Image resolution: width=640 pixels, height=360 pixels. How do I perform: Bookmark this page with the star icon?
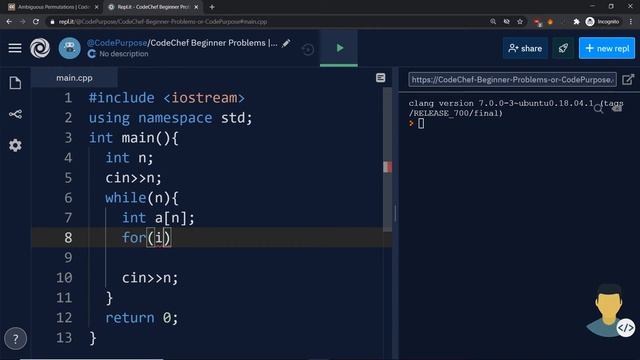pyautogui.click(x=520, y=22)
